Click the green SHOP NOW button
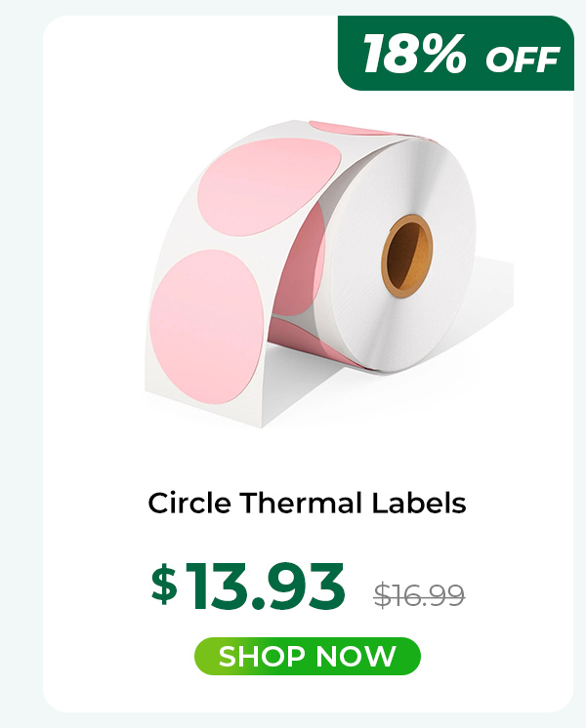 click(x=308, y=656)
